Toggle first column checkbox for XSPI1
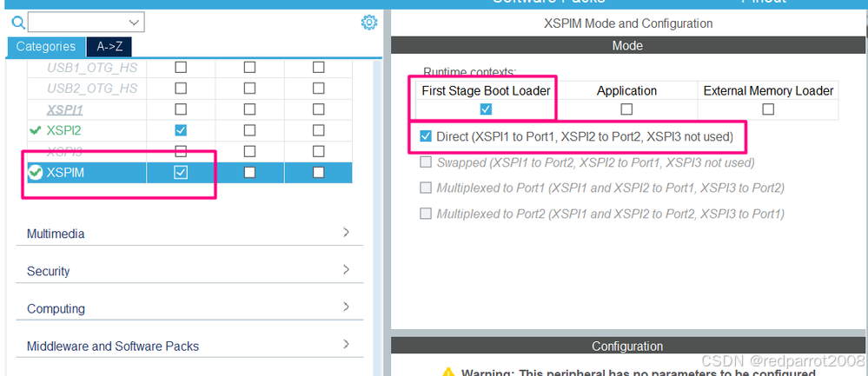This screenshot has width=868, height=376. point(181,109)
